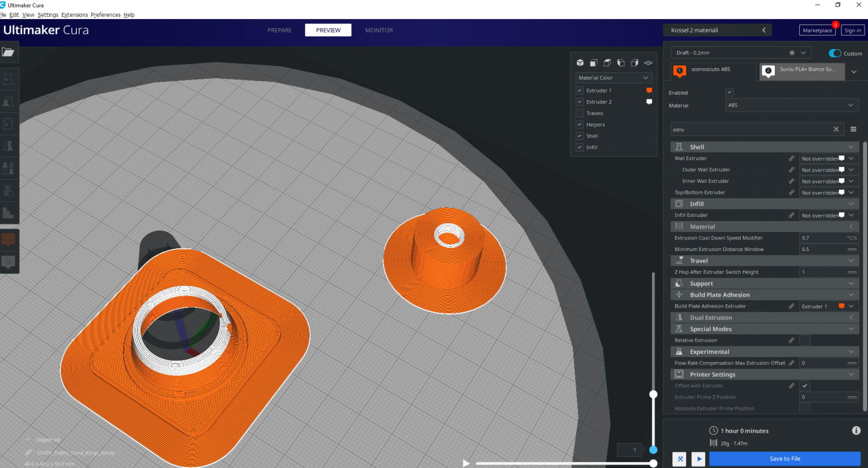This screenshot has height=468, width=868.
Task: Select the Scale tool in left toolbar
Action: [9, 101]
